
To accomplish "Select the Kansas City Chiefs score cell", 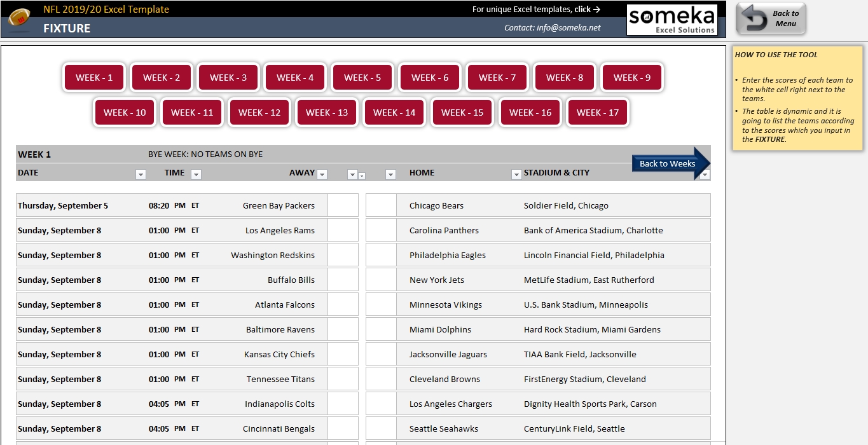I will pyautogui.click(x=343, y=354).
